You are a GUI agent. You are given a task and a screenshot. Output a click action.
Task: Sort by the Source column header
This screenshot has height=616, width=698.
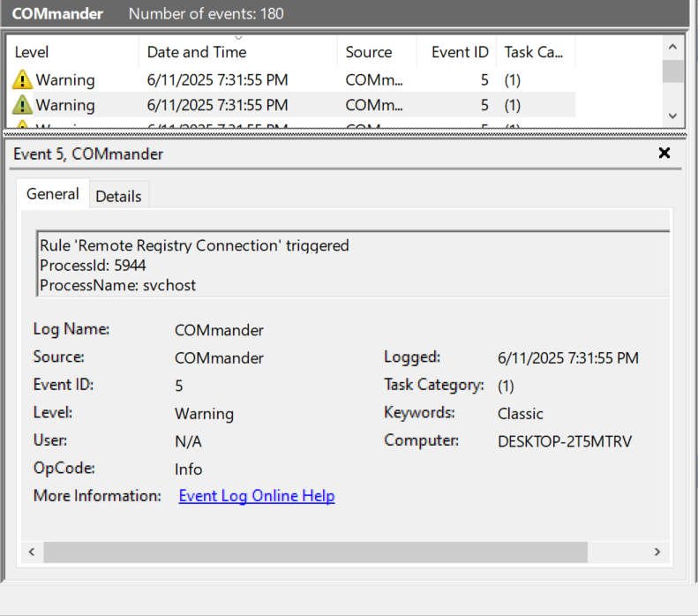[377, 52]
